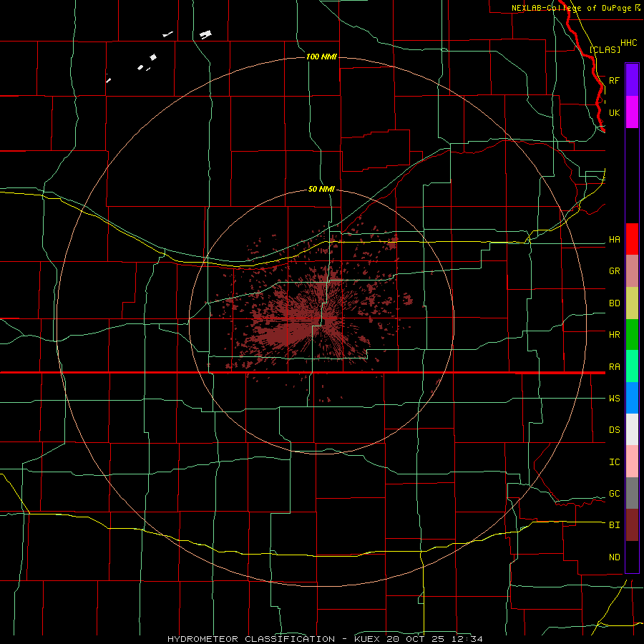Click the HHC product label

(628, 43)
